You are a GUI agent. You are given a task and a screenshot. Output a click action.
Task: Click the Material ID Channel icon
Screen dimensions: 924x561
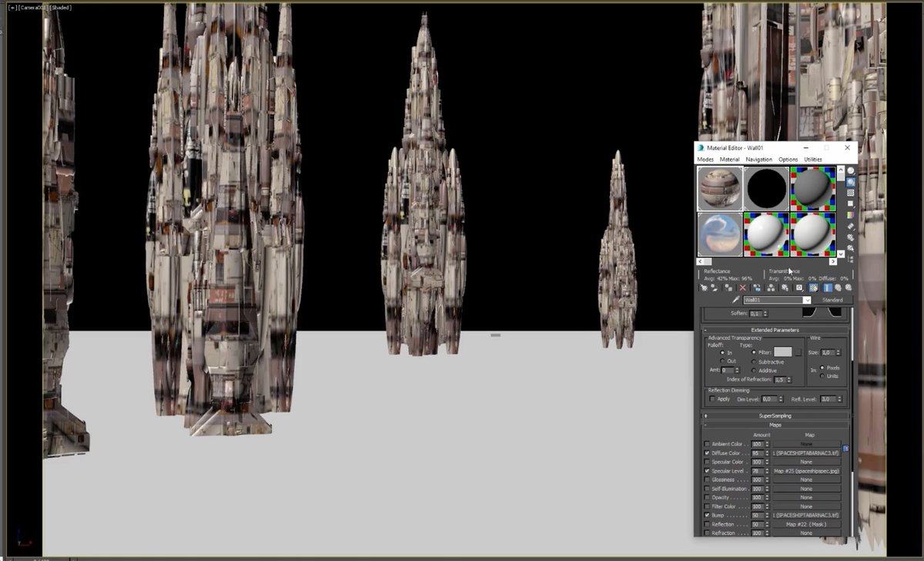pyautogui.click(x=799, y=287)
